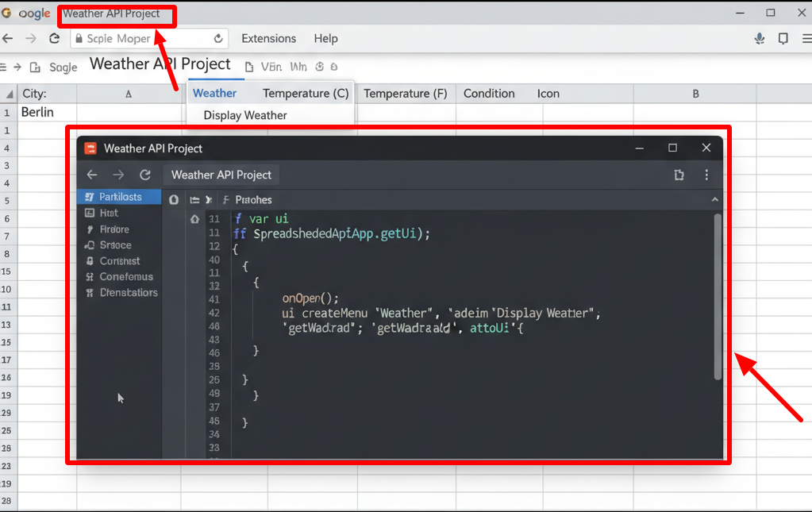
Task: Click circular icon left of Ptrtohes toolbar
Action: [174, 200]
